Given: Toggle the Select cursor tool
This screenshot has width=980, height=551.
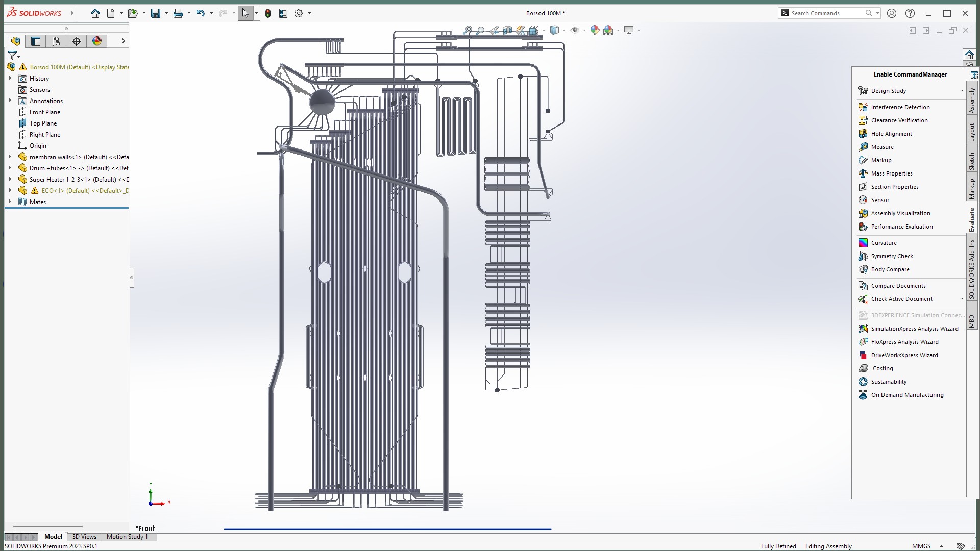Looking at the screenshot, I should coord(245,13).
